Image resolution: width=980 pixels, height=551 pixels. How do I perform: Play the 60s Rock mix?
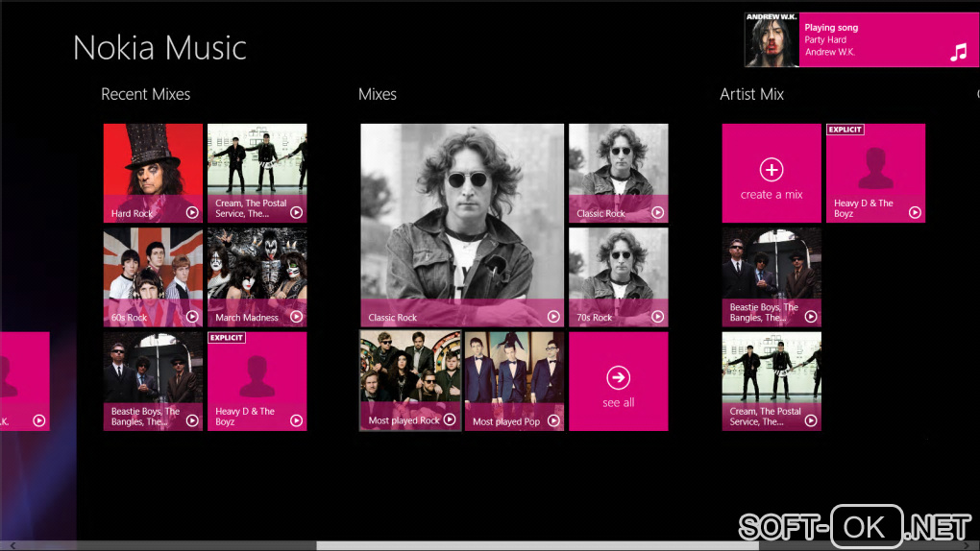pyautogui.click(x=192, y=317)
